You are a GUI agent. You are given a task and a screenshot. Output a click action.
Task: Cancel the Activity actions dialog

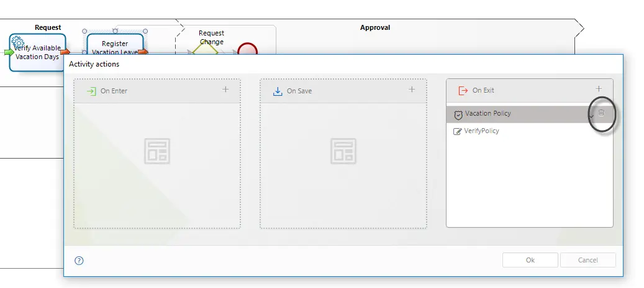(587, 260)
